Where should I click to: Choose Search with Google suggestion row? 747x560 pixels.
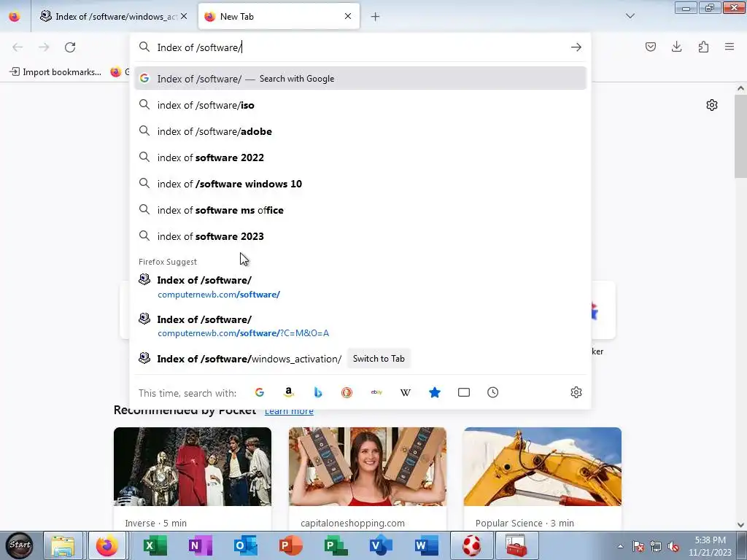[360, 79]
